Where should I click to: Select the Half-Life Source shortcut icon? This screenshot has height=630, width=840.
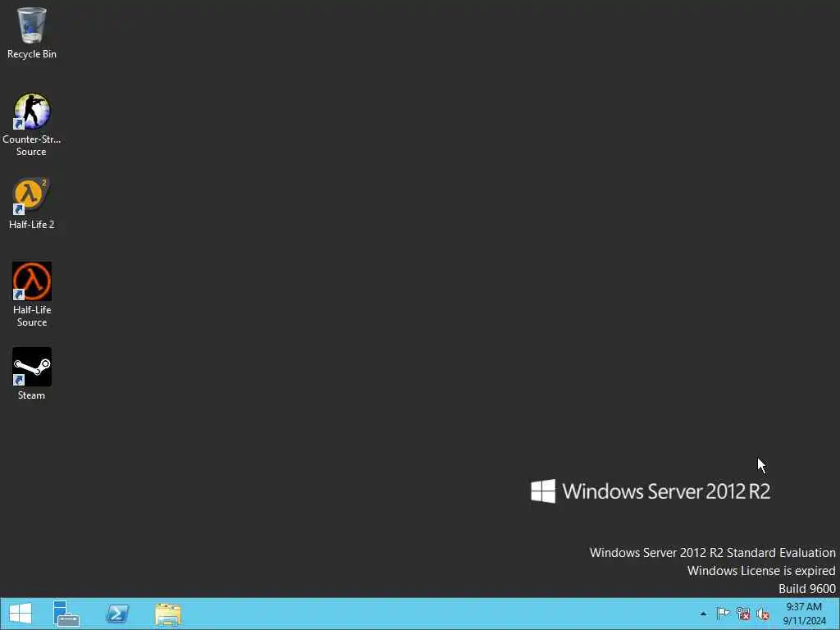(32, 281)
